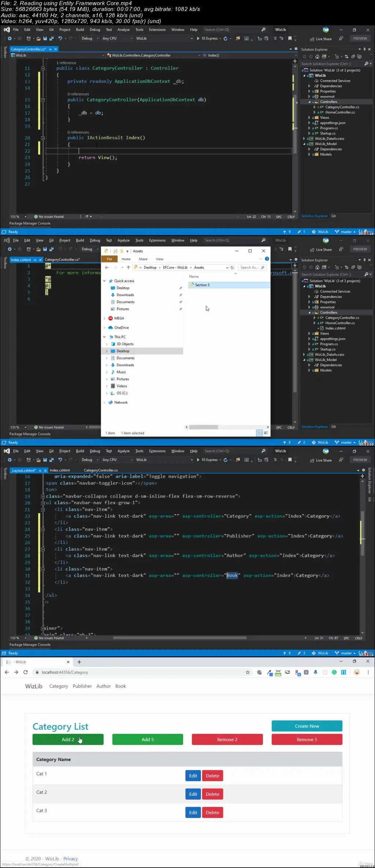
Task: Switch to large icons view in File Explorer
Action: click(266, 433)
